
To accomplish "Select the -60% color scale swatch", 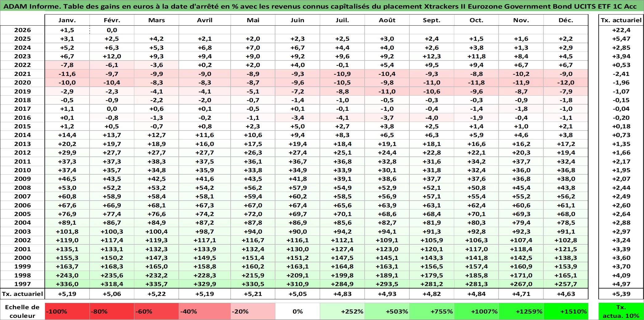I will click(x=157, y=311).
